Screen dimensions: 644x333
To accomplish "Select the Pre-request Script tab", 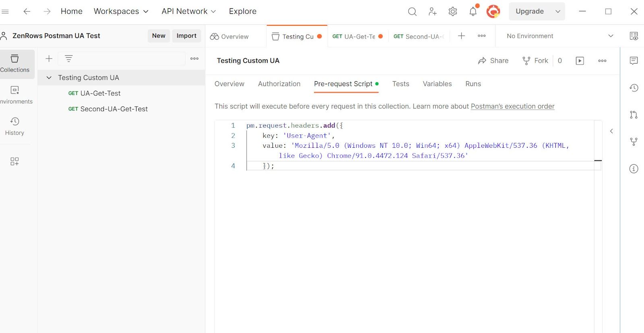I will [x=346, y=84].
